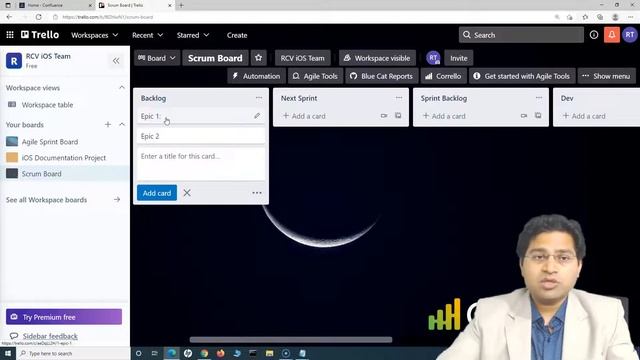This screenshot has width=640, height=360.
Task: Click the card title input field
Action: 201,163
